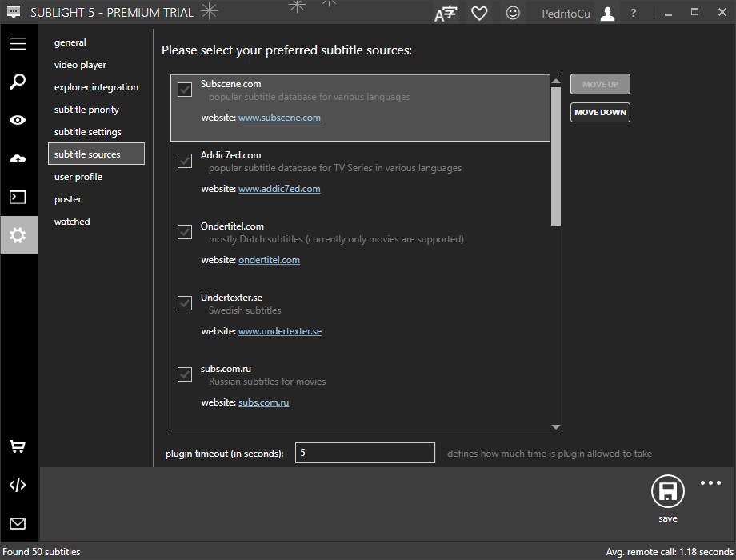Click the Found 50 subtitles status text
Viewport: 736px width, 560px height.
click(42, 552)
